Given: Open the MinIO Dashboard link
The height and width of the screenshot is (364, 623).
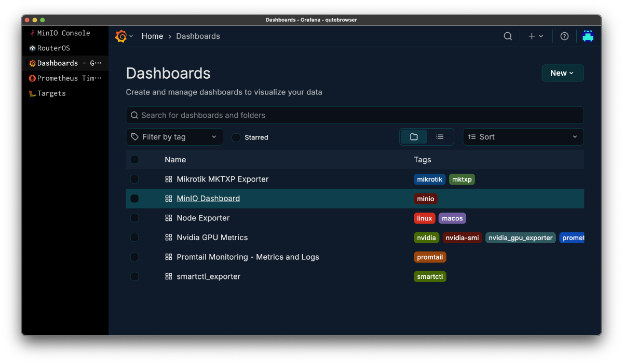Looking at the screenshot, I should coord(208,198).
